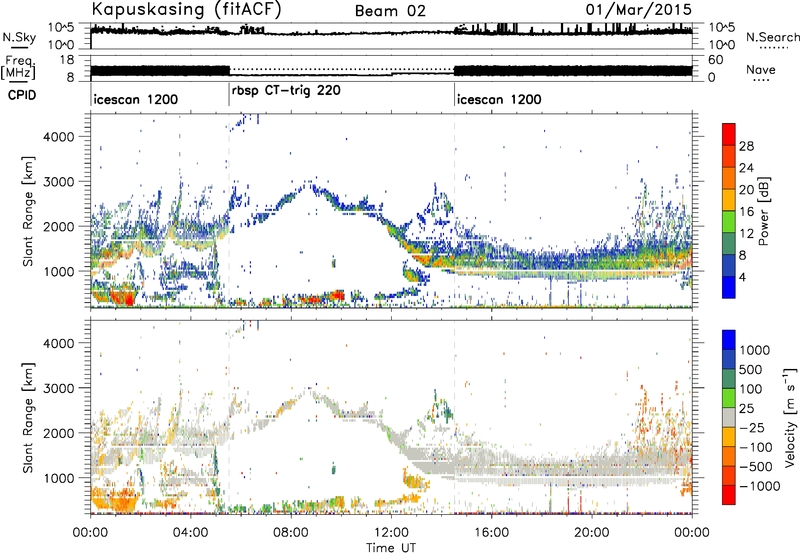Screen dimensions: 800x554
Task: Select the '16:00' time tick label
Action: coord(491,533)
